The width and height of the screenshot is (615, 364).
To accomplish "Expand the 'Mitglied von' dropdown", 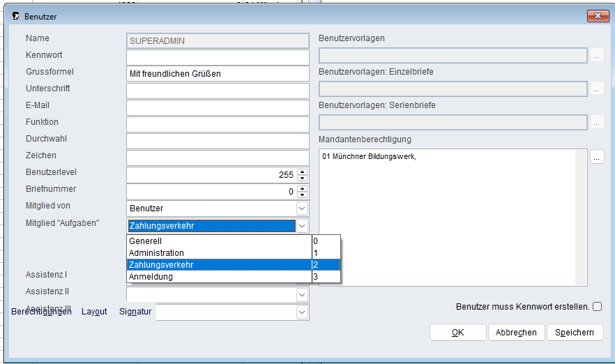I will coord(302,208).
